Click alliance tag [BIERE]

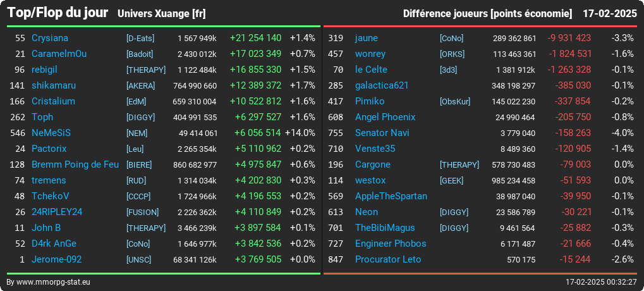click(x=139, y=164)
